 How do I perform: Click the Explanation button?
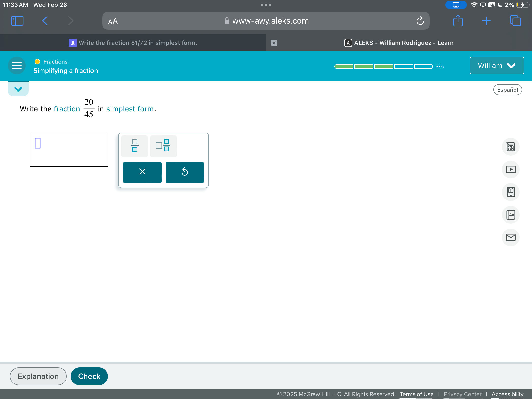[x=38, y=376]
